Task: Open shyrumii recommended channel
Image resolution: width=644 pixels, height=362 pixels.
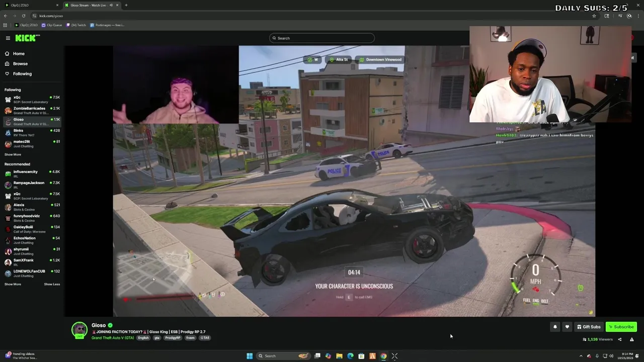Action: (x=32, y=251)
